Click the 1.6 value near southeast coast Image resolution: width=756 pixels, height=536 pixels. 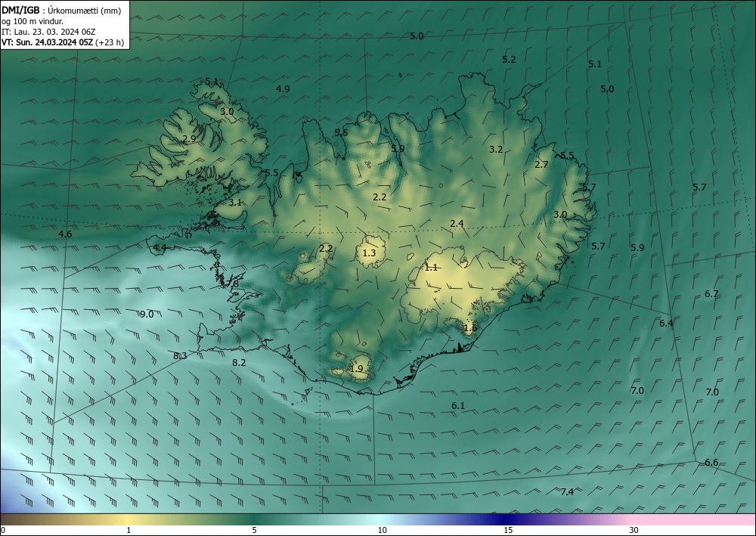(x=470, y=328)
